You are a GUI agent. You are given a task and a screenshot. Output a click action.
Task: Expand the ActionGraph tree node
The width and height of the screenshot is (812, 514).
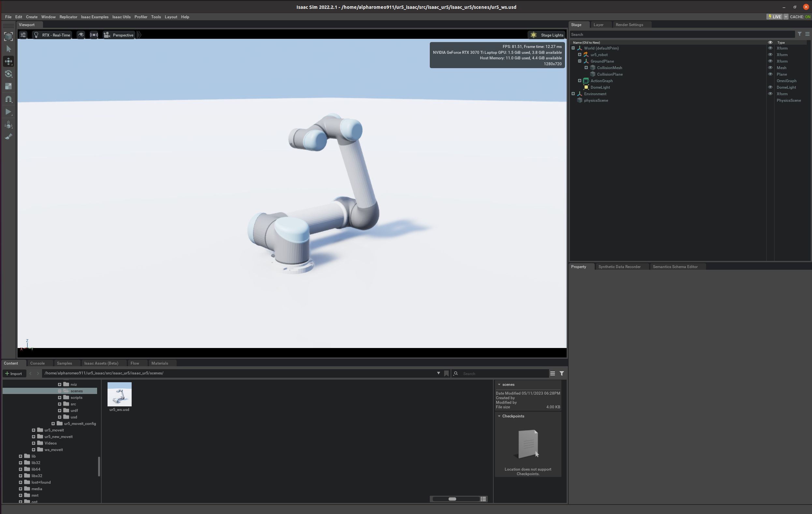(580, 81)
